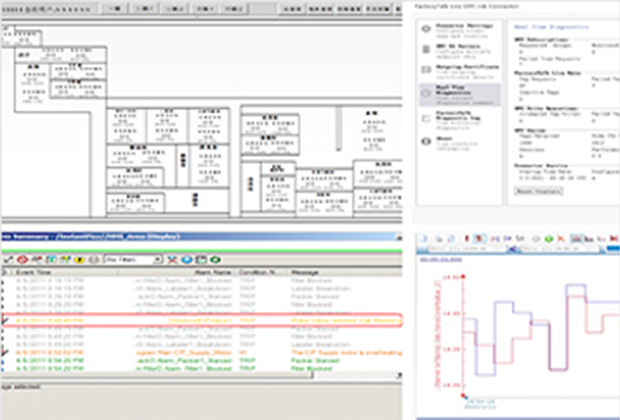
Task: Click the red circle icon in alarm toolbar
Action: coord(23,260)
